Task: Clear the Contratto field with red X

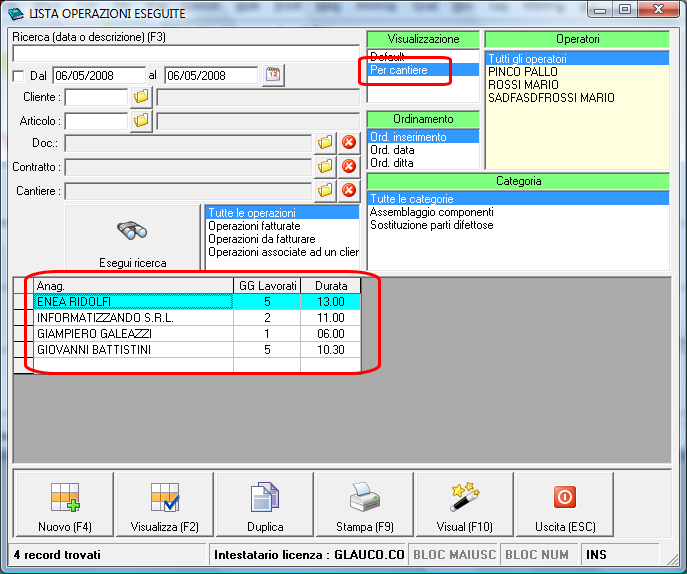Action: tap(349, 167)
